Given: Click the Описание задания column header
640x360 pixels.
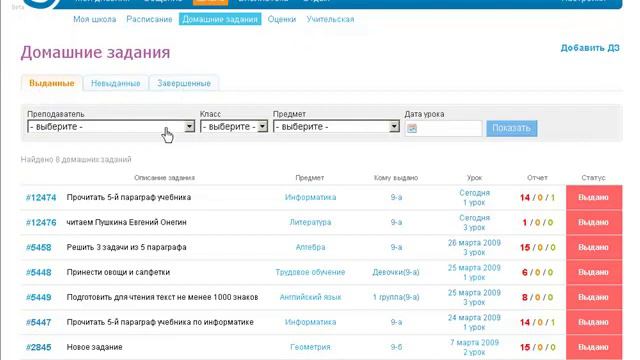Looking at the screenshot, I should 164,178.
